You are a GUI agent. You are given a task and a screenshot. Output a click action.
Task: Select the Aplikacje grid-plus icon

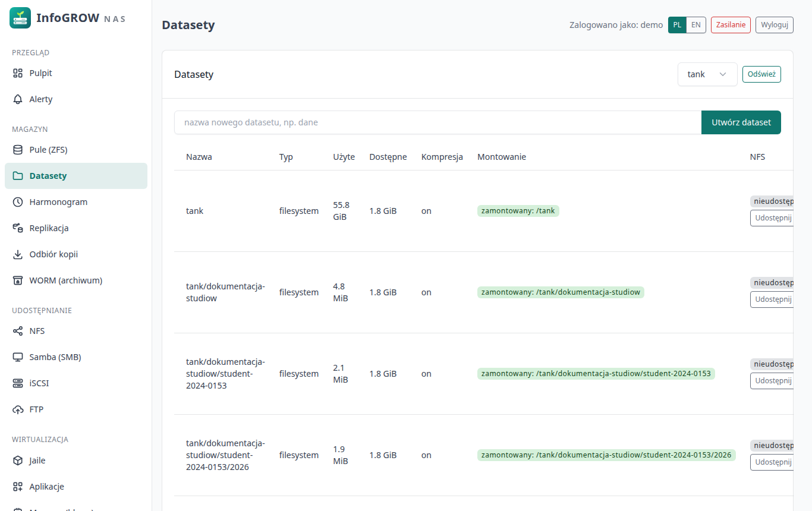pyautogui.click(x=18, y=487)
